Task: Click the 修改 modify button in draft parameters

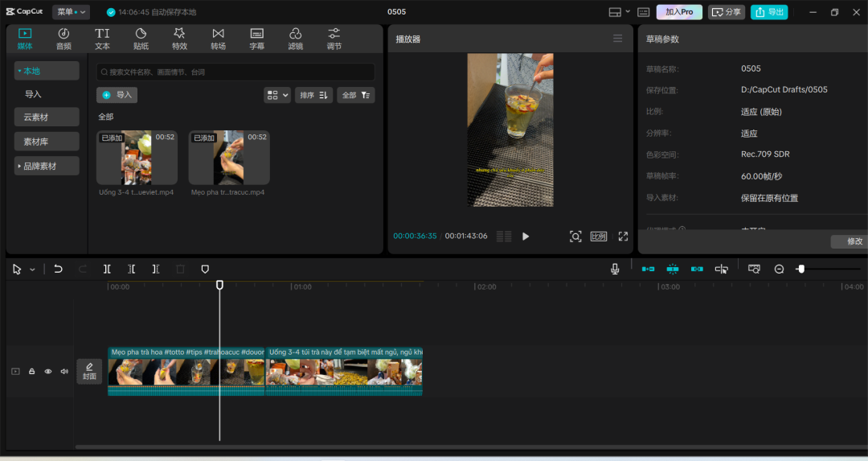Action: pos(854,241)
